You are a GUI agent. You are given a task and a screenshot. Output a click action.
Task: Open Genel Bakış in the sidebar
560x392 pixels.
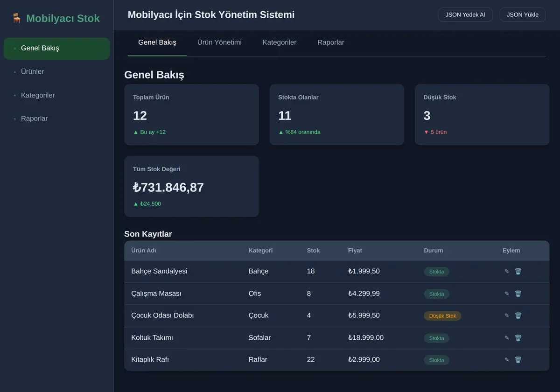57,48
